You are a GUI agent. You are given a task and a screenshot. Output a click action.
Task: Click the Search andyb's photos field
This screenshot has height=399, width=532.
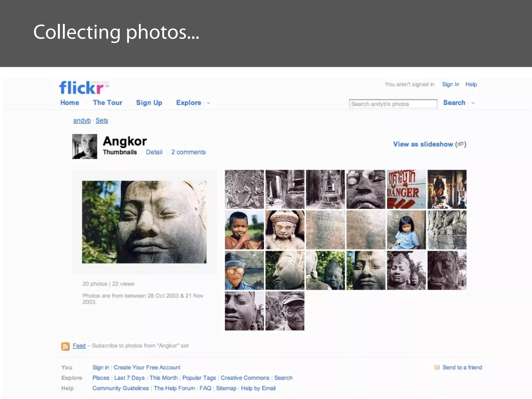tap(393, 104)
